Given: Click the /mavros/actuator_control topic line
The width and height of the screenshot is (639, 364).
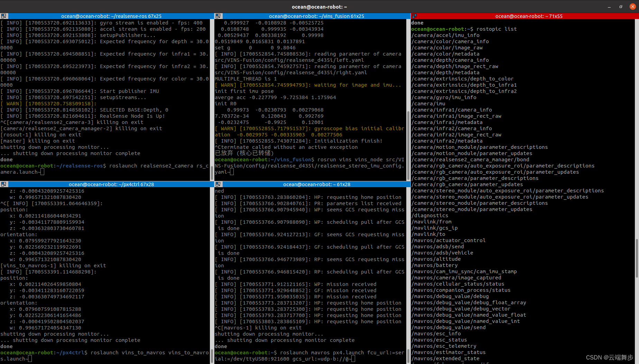Looking at the screenshot, I should click(x=448, y=240).
